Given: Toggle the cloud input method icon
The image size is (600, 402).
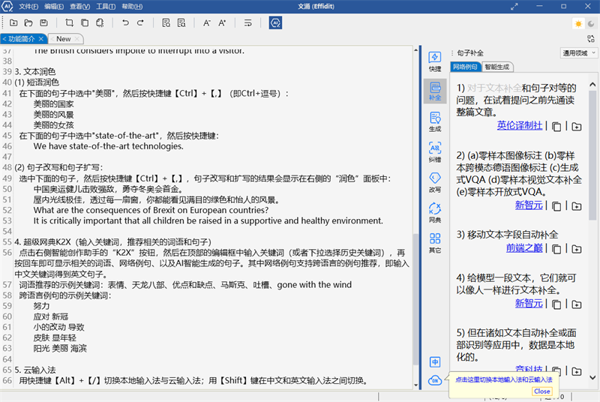Looking at the screenshot, I should 435,381.
